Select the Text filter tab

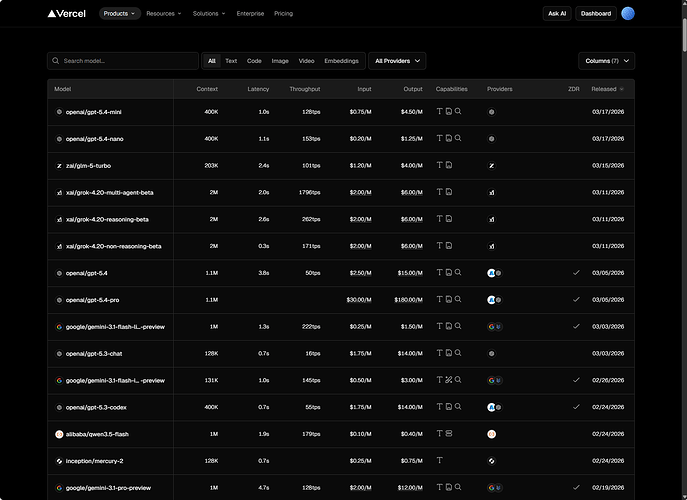(231, 61)
